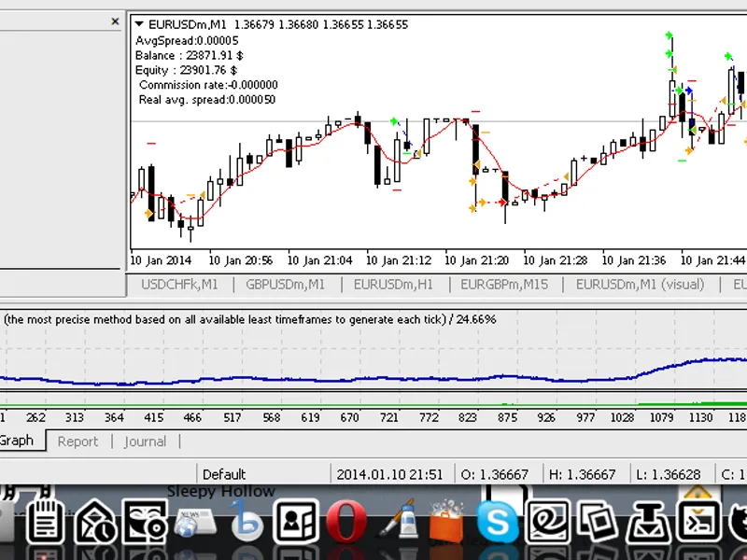Click the L: 1.36628 low price in status bar
This screenshot has height=560, width=747.
(668, 474)
